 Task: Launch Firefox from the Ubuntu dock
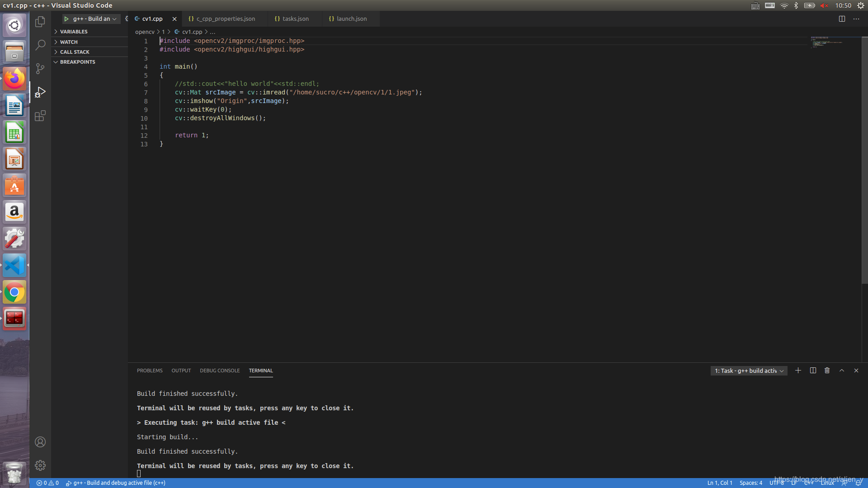(14, 79)
